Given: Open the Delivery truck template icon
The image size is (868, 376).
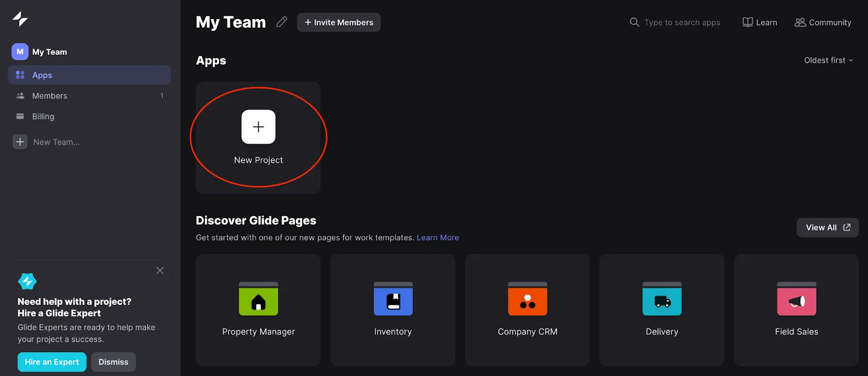Looking at the screenshot, I should click(x=662, y=298).
